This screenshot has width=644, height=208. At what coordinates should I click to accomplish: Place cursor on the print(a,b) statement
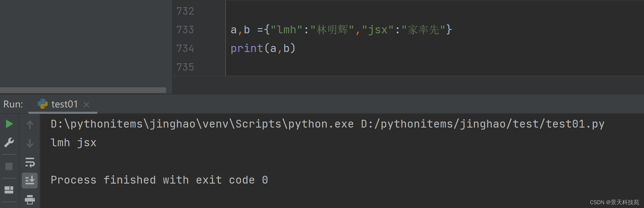coord(263,48)
